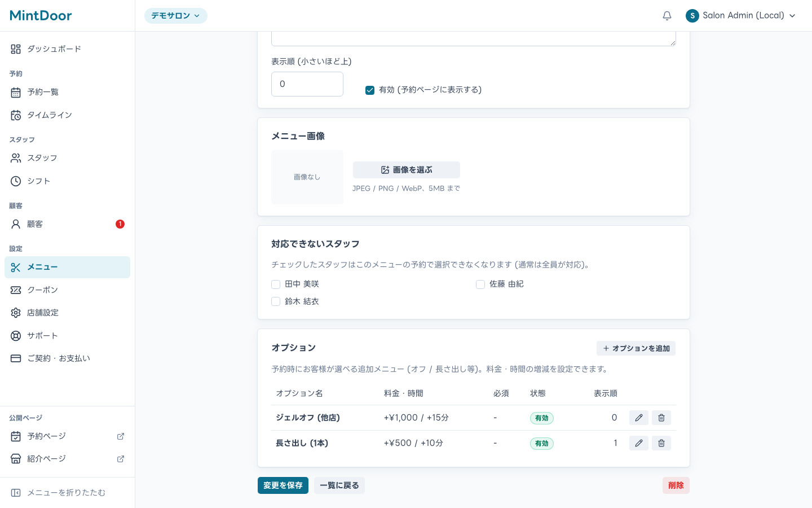The height and width of the screenshot is (508, 812).
Task: Click the サポート lifebuoy icon
Action: (x=16, y=336)
